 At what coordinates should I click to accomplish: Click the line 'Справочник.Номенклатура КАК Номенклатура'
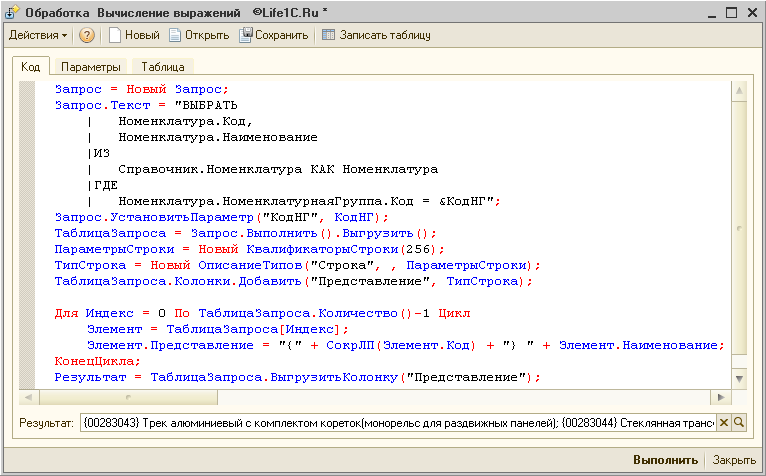(x=278, y=170)
